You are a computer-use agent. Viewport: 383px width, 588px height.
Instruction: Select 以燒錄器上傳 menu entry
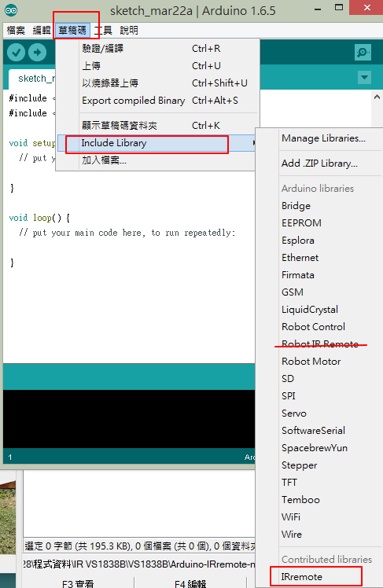[x=157, y=83]
